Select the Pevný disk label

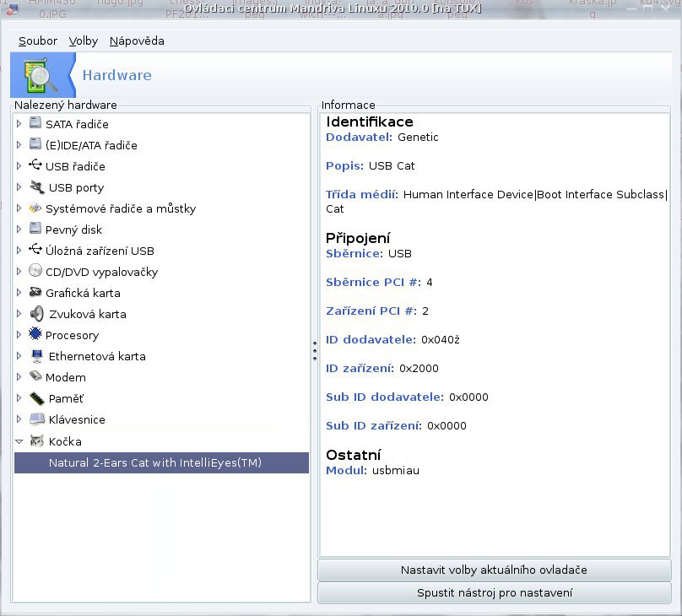(74, 230)
